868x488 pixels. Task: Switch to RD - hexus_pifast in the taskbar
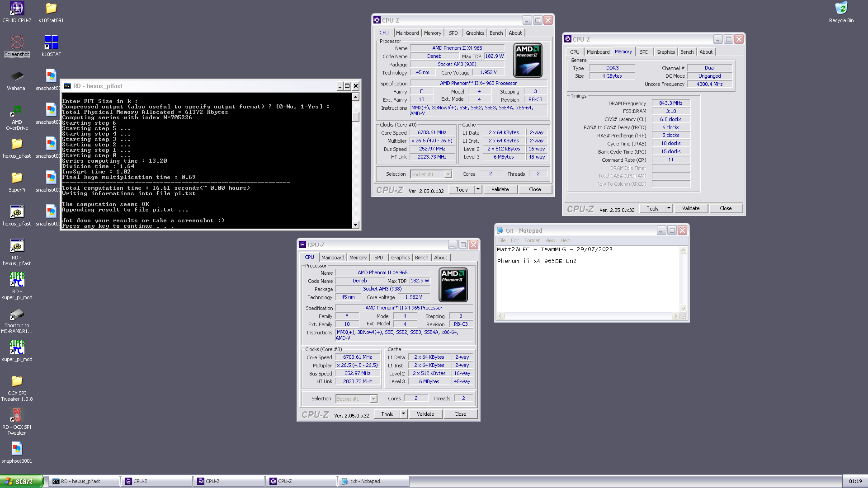coord(84,481)
